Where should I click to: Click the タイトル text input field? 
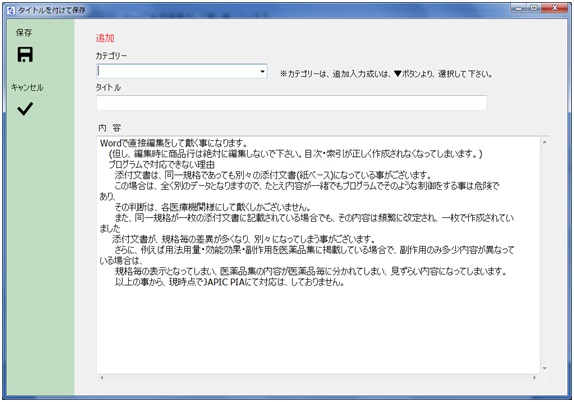pos(292,103)
